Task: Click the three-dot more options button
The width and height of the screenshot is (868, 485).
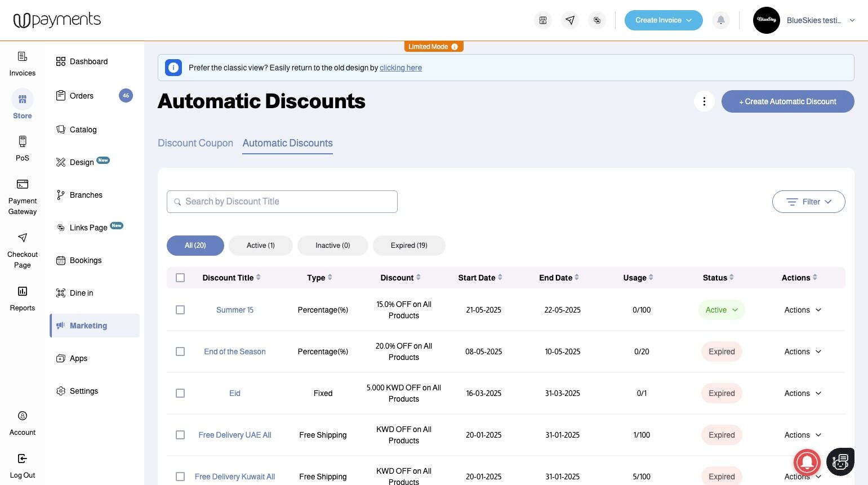Action: click(704, 101)
